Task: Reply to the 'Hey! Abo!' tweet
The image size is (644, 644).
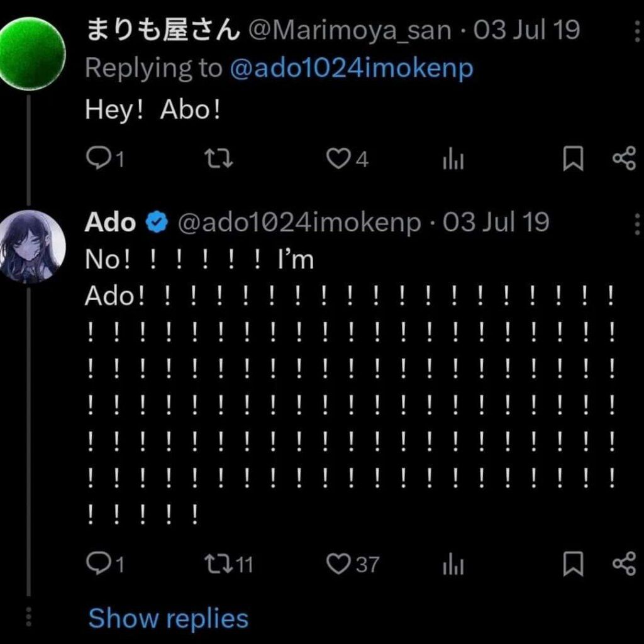Action: (x=104, y=158)
